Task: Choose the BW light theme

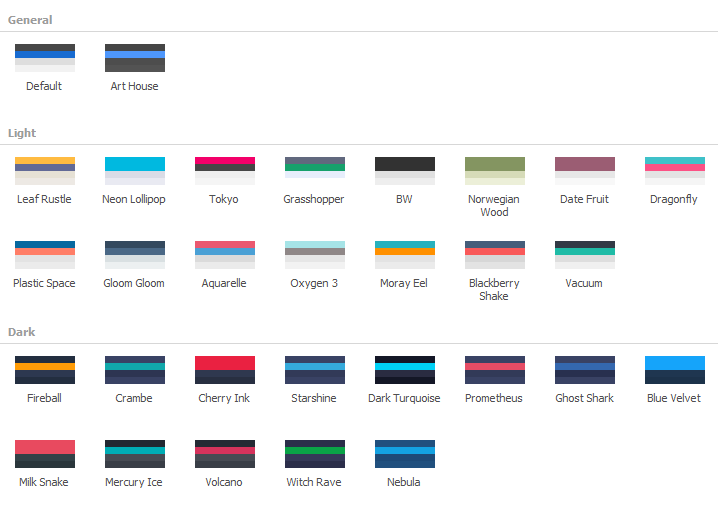Action: click(x=404, y=171)
